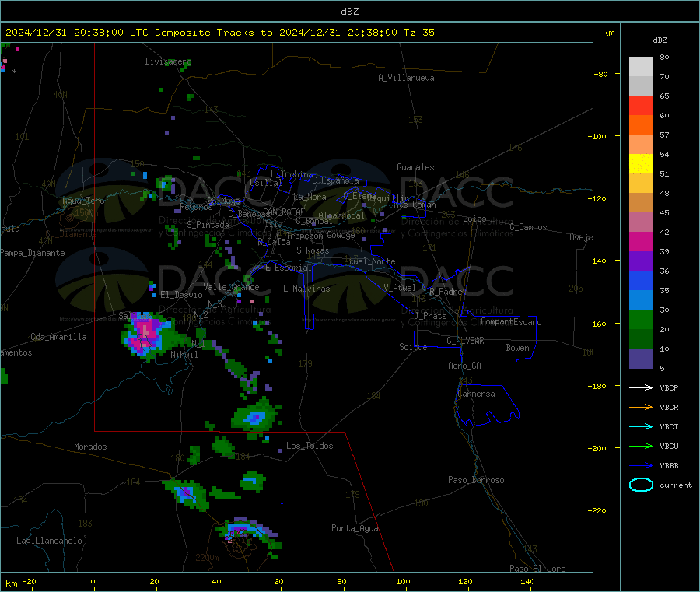Select the 80 dBZ light gray swatch
700x592 pixels.
coord(641,67)
